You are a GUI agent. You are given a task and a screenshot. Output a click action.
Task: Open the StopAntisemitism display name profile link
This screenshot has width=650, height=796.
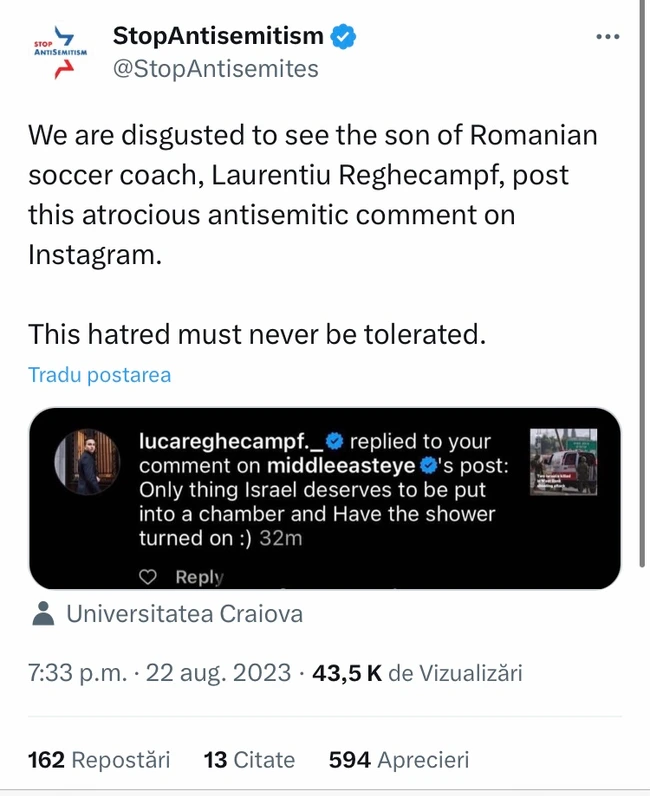click(x=218, y=37)
